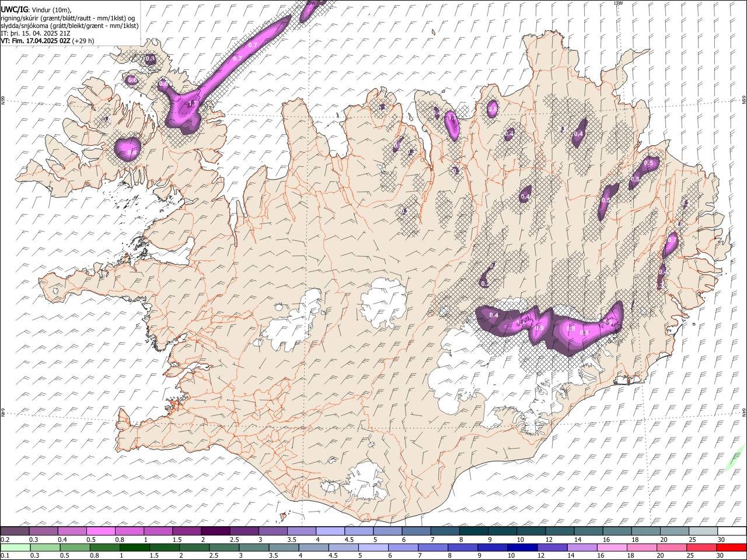Pick the light pink 16–18 swatch, lower legend row
The height and width of the screenshot is (560, 747).
(x=612, y=547)
